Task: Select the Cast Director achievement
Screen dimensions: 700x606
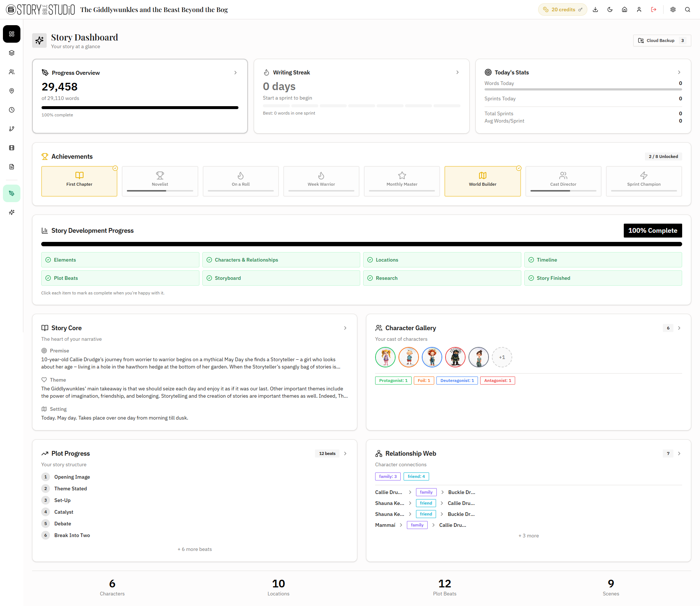Action: point(563,181)
